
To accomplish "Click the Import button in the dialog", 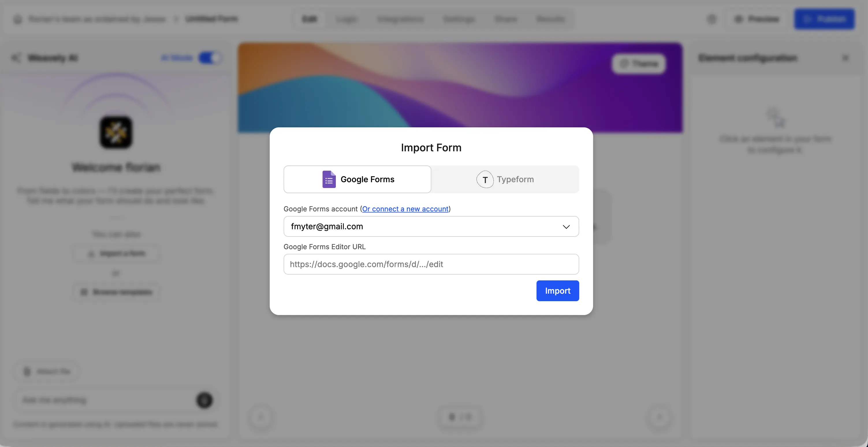I will point(557,290).
